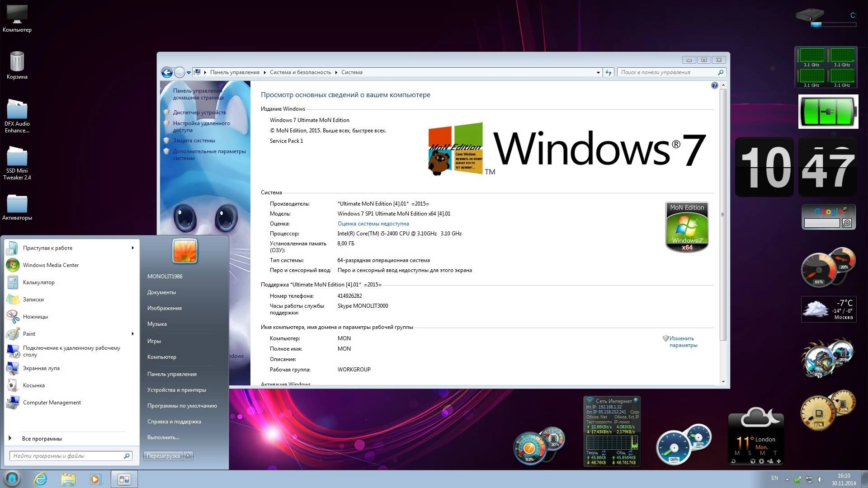Click the Start orb on the taskbar
This screenshot has height=488, width=868.
click(12, 479)
